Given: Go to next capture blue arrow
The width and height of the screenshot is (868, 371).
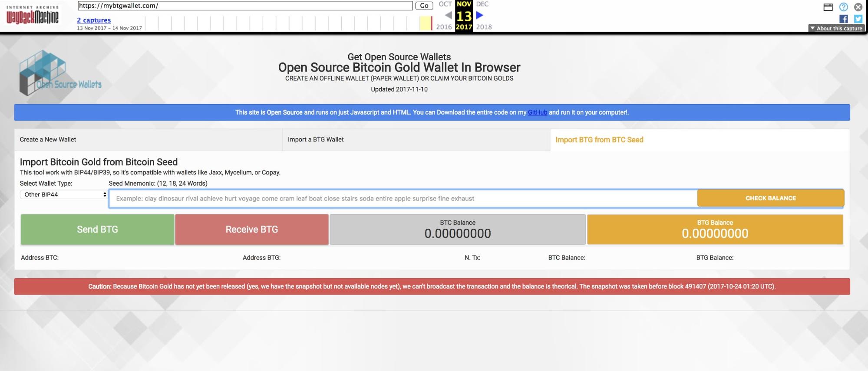Looking at the screenshot, I should (480, 15).
